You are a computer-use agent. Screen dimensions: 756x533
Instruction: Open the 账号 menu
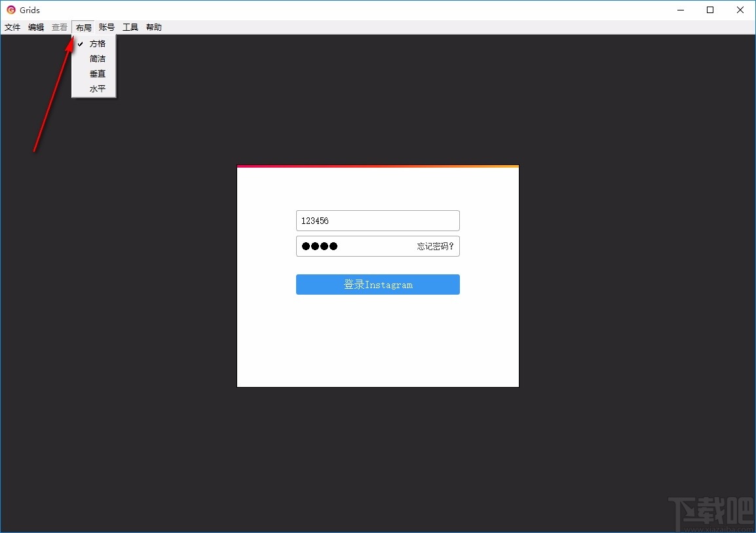click(107, 28)
